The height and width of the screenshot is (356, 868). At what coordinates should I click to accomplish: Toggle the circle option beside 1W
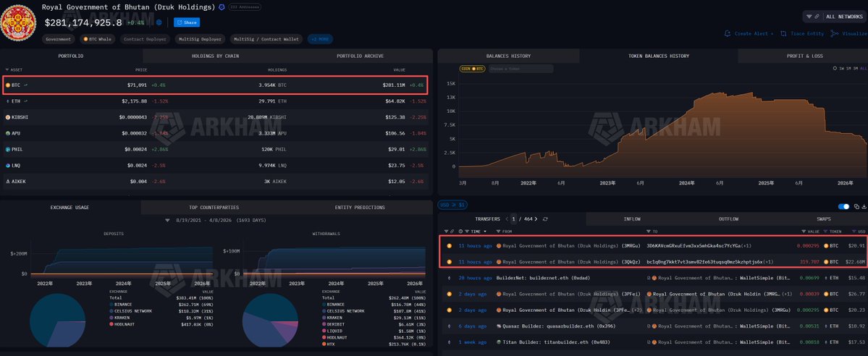pos(835,69)
